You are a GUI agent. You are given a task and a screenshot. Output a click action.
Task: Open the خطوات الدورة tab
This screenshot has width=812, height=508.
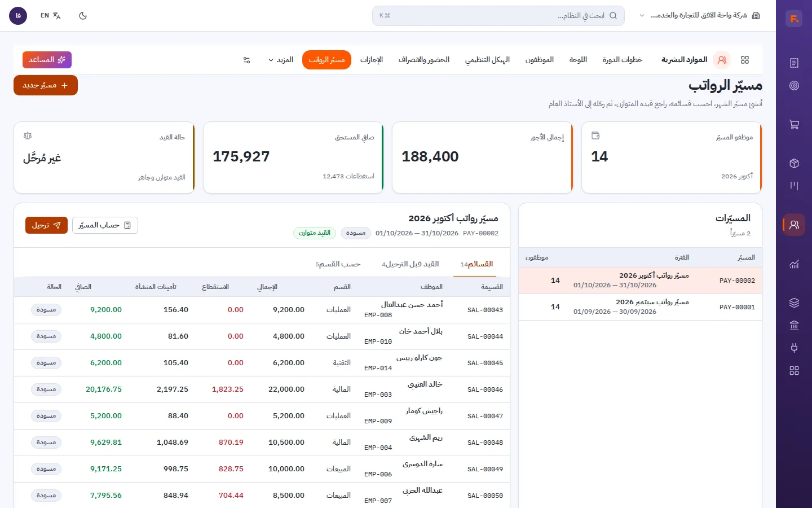(623, 60)
